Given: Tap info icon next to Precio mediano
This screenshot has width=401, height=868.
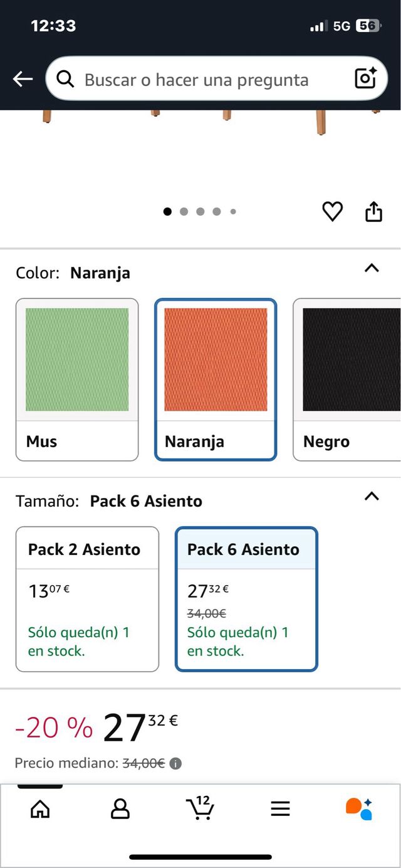Looking at the screenshot, I should click(x=176, y=764).
